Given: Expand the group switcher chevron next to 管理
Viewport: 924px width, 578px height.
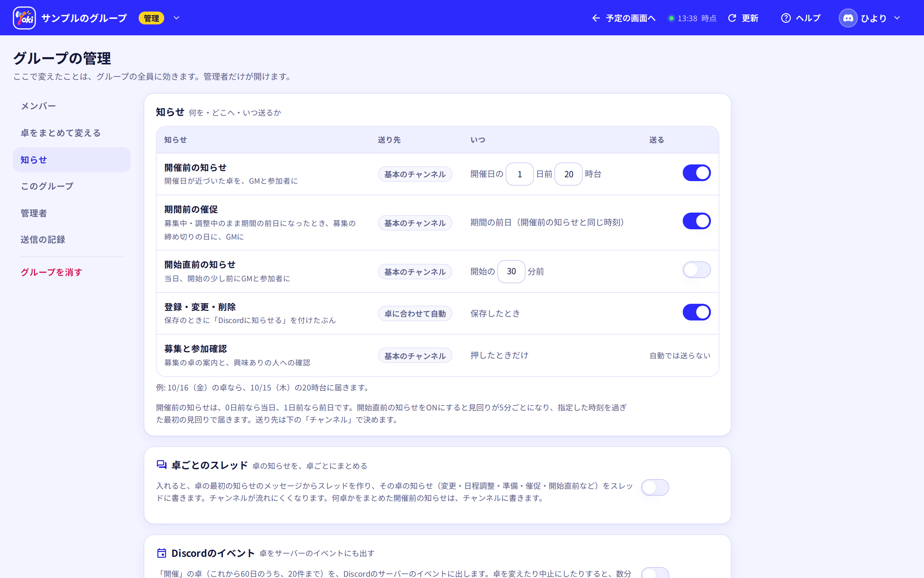Looking at the screenshot, I should pos(176,18).
